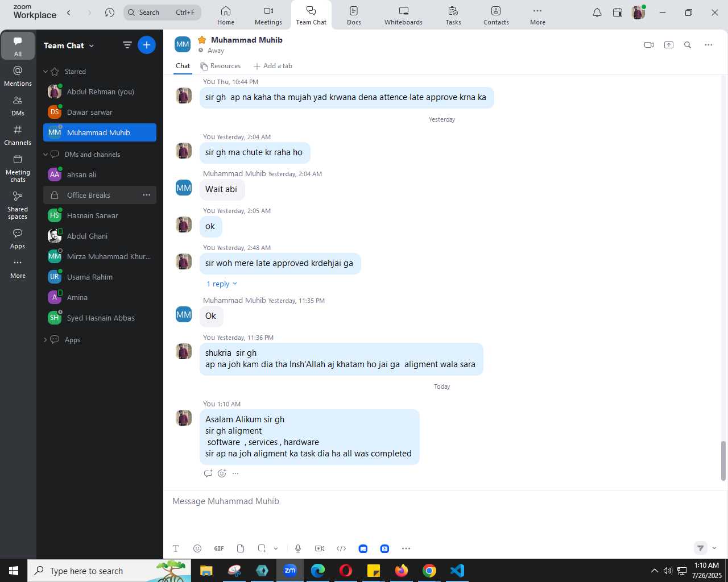
Task: Open chat with Dawar sarwar
Action: pyautogui.click(x=100, y=112)
